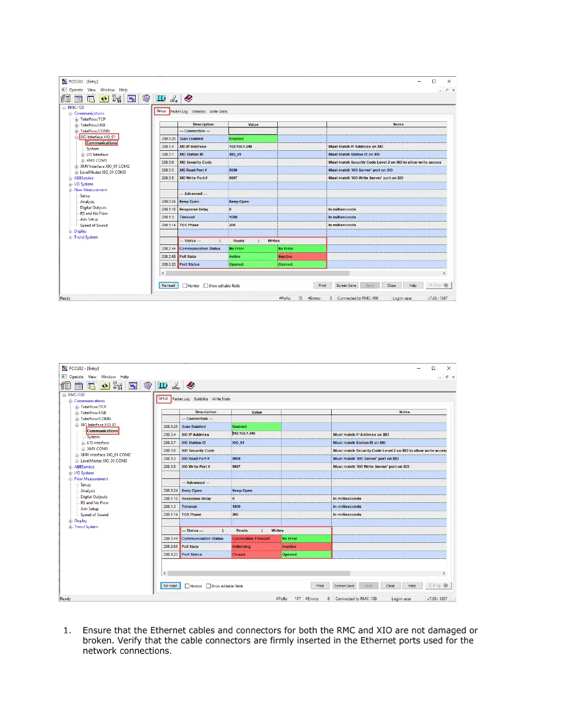The width and height of the screenshot is (563, 728).
Task: Click the Collect icon in upper toolbar
Action: pos(91,99)
